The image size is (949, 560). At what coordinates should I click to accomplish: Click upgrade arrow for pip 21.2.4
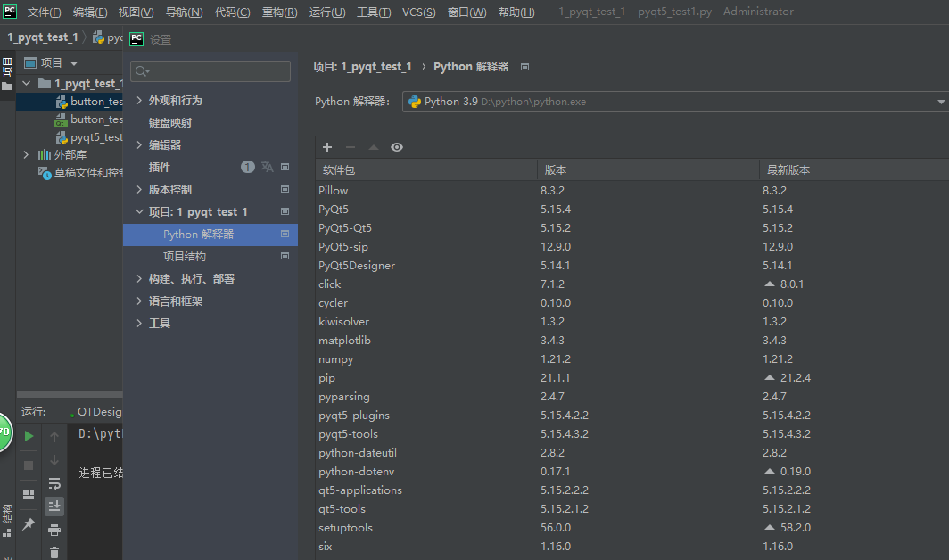coord(769,378)
